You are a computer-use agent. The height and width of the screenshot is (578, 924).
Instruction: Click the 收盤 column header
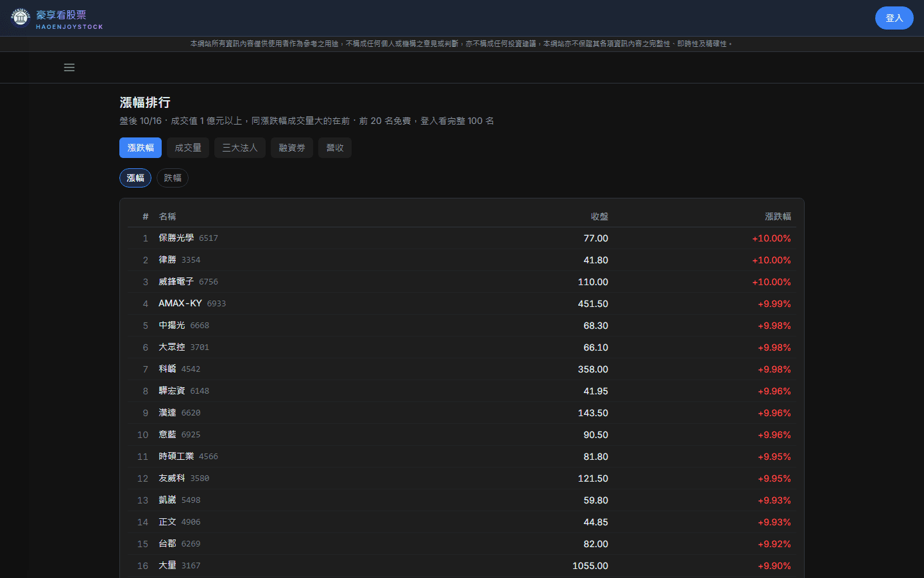599,216
